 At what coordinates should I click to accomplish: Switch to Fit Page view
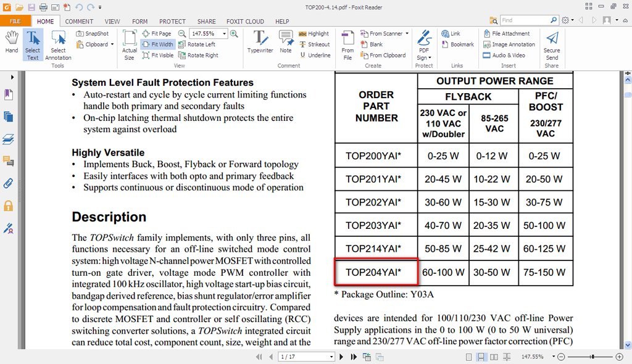pyautogui.click(x=157, y=33)
